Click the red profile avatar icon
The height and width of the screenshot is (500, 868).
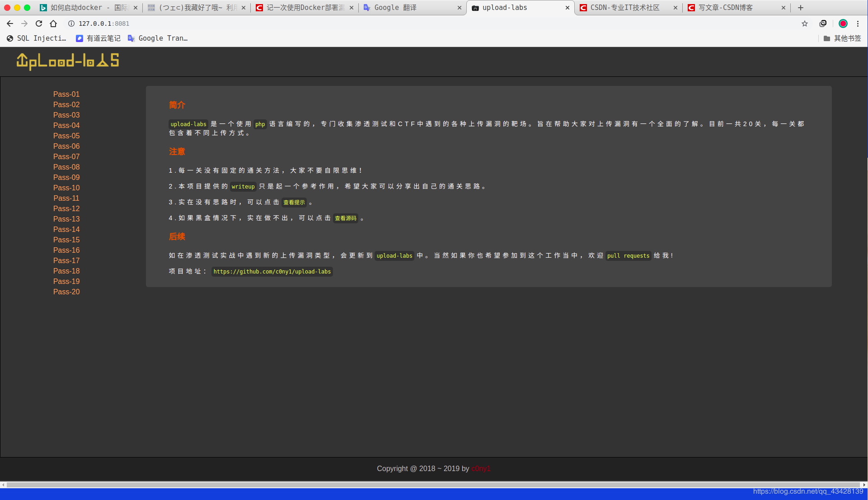click(x=843, y=24)
